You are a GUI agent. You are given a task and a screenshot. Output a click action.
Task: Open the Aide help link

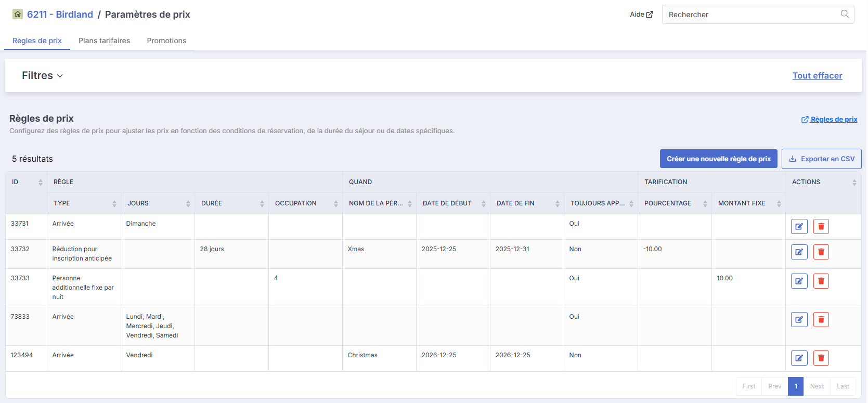click(641, 14)
